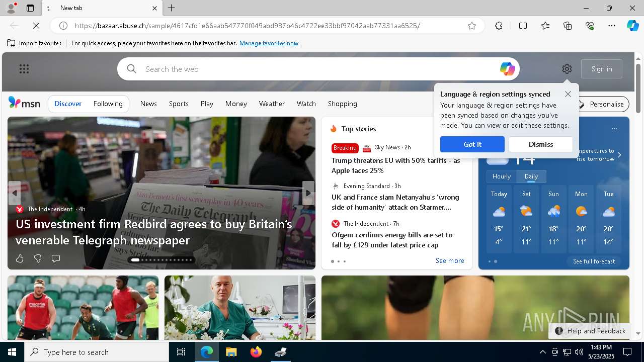The width and height of the screenshot is (644, 362).
Task: Launch Firefox from the taskbar
Action: pos(256,352)
